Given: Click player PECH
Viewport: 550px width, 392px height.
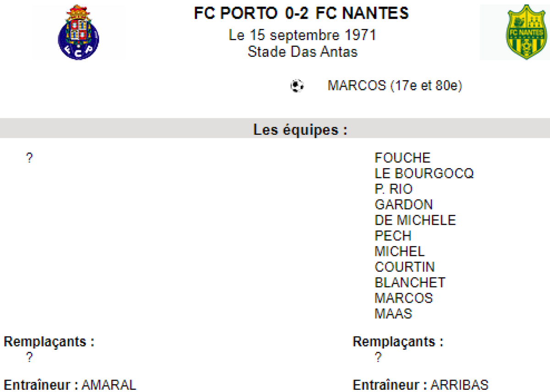Looking at the screenshot, I should click(x=393, y=236).
